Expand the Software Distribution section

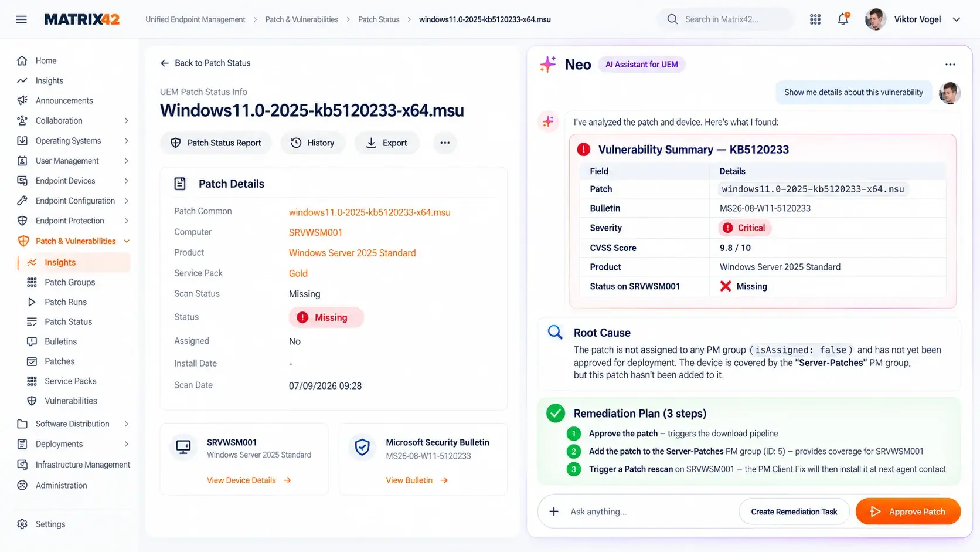coord(127,424)
